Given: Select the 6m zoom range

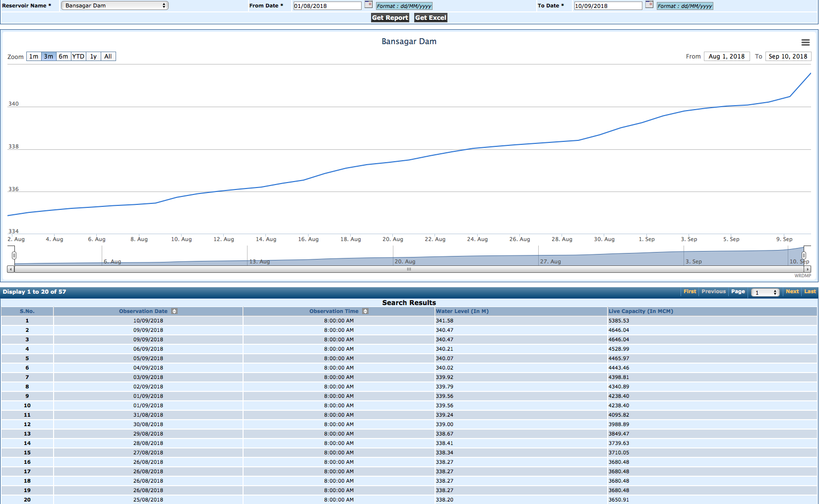Looking at the screenshot, I should click(x=63, y=57).
